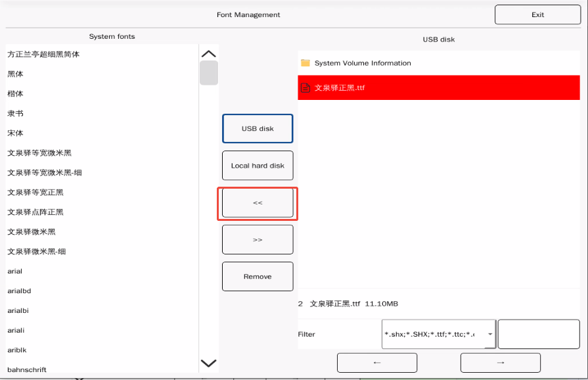The image size is (588, 380).
Task: Select the arialbd font entry
Action: [x=18, y=291]
